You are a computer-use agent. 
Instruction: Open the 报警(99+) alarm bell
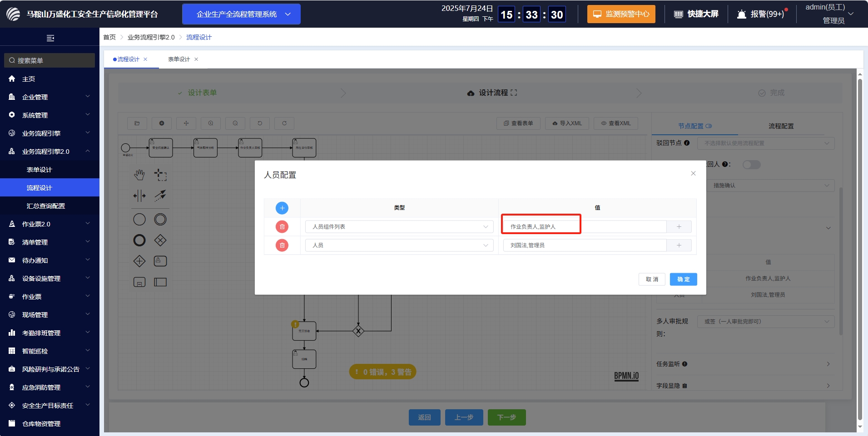762,14
